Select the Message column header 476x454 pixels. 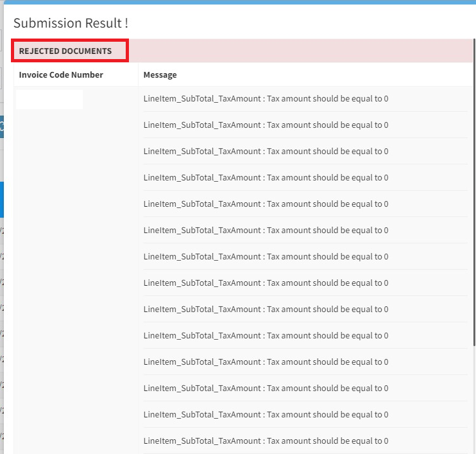(160, 74)
